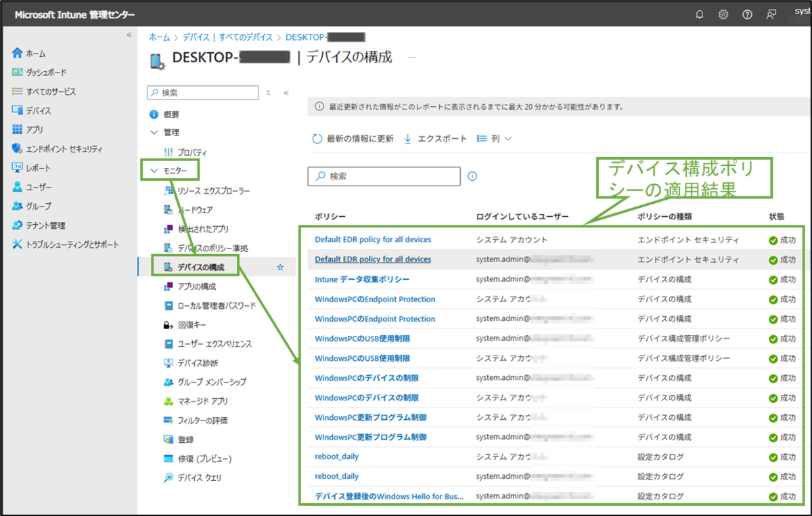Open the notifications bell icon
This screenshot has width=812, height=516.
point(700,14)
